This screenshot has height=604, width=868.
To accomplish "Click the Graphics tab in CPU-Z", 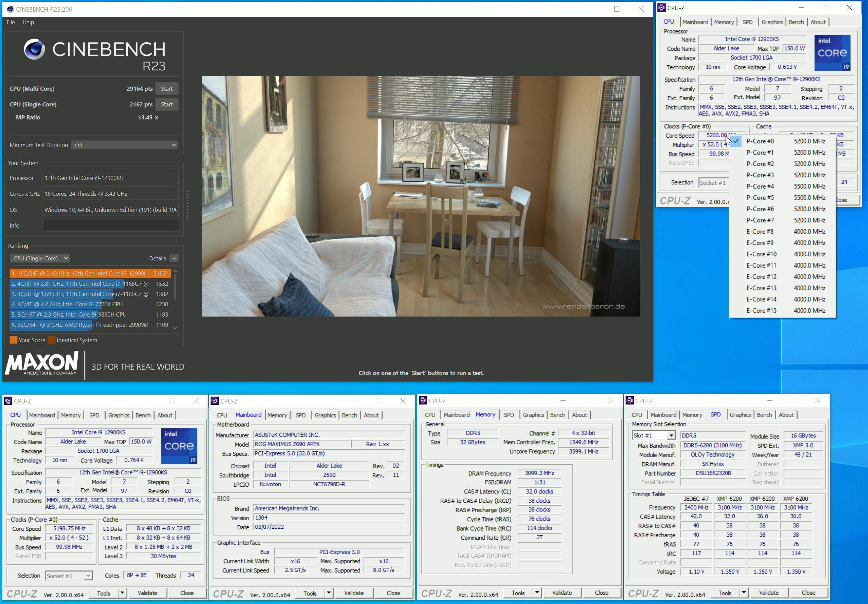I will [772, 24].
